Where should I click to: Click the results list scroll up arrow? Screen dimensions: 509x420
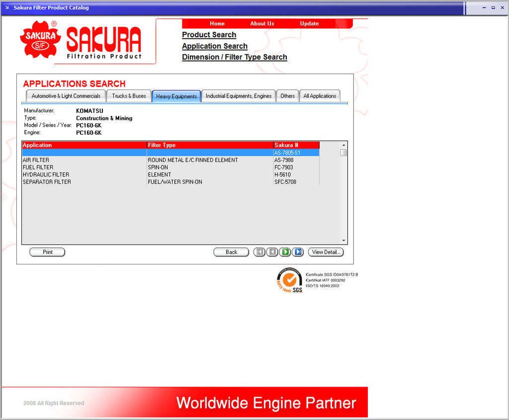pos(343,145)
